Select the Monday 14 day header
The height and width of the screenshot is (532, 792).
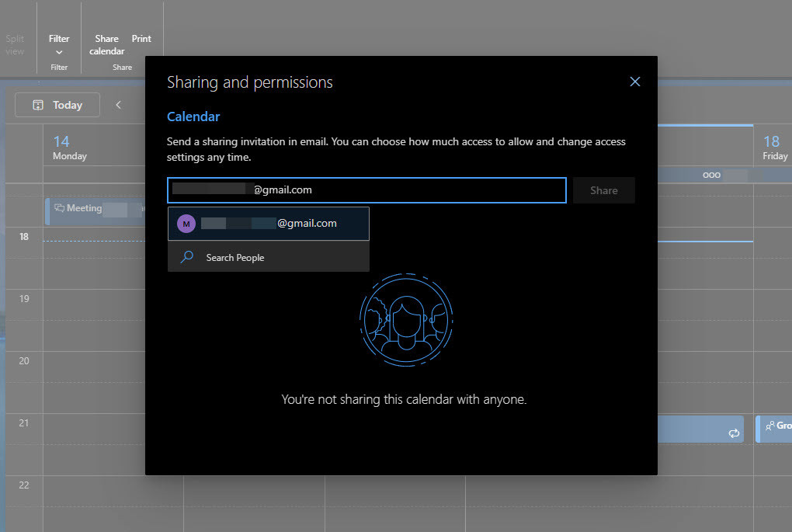point(70,148)
